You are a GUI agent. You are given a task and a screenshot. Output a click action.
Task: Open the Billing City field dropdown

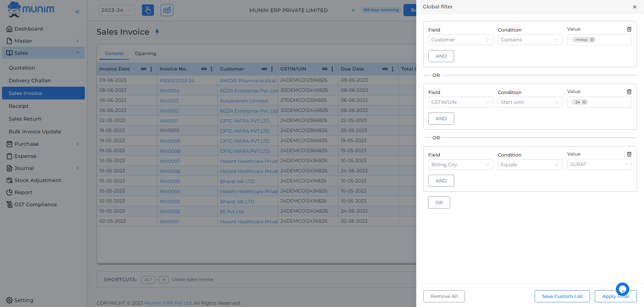pyautogui.click(x=461, y=165)
